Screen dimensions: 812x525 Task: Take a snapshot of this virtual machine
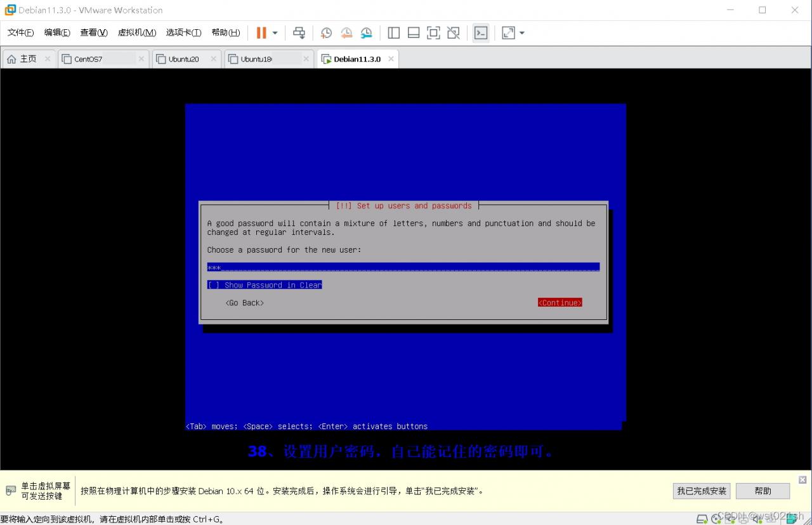(x=326, y=33)
